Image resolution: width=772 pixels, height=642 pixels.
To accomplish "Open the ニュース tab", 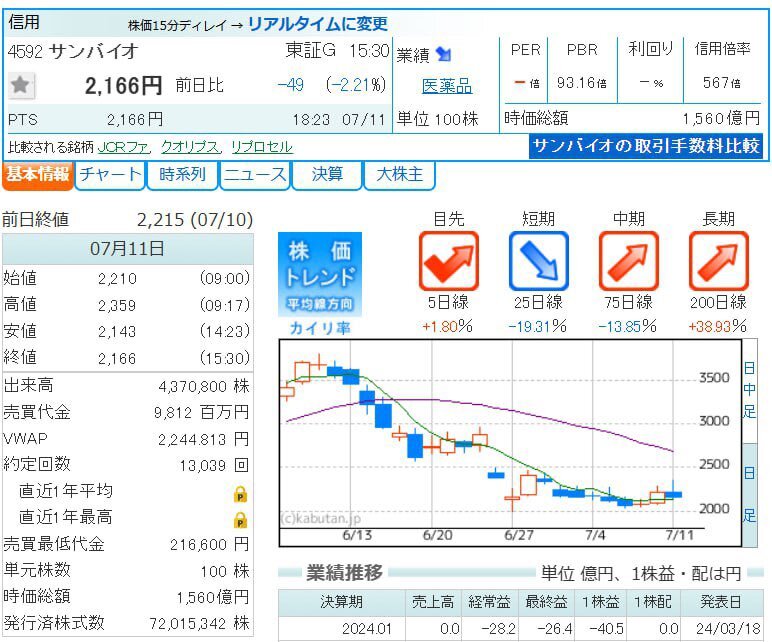I will pyautogui.click(x=255, y=175).
